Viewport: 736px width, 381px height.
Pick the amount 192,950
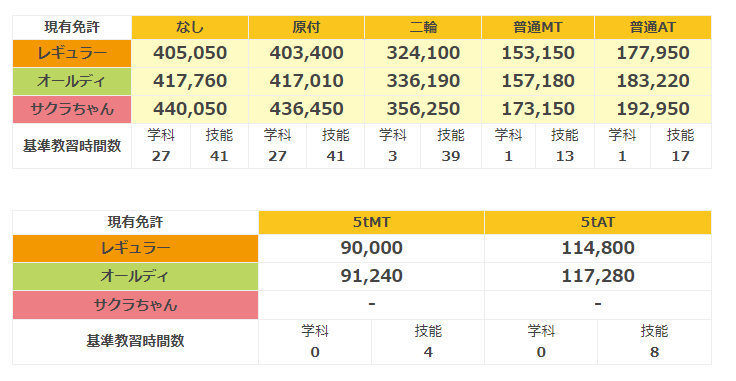[x=653, y=109]
